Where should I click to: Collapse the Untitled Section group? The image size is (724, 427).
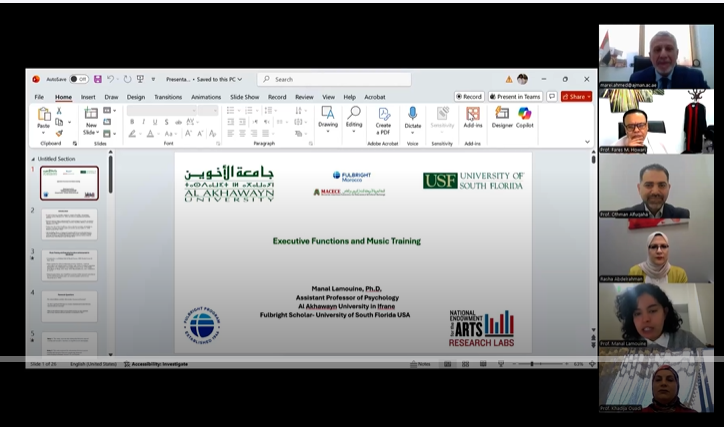point(33,159)
